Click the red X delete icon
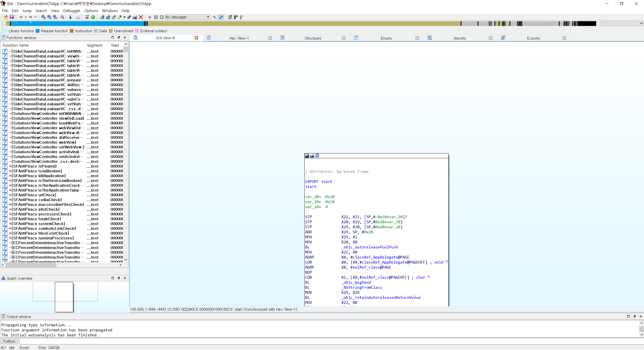Viewport: 644px width, 350px height. 141,17
